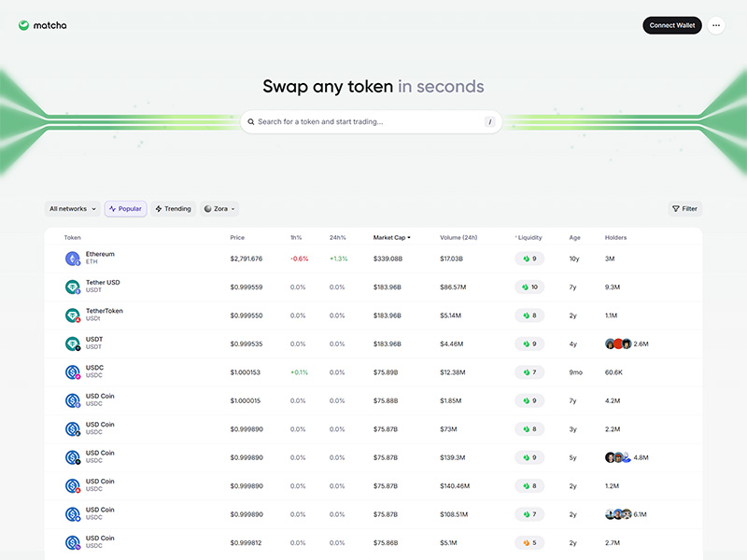The height and width of the screenshot is (560, 747).
Task: Sort by Market Cap column
Action: point(391,238)
